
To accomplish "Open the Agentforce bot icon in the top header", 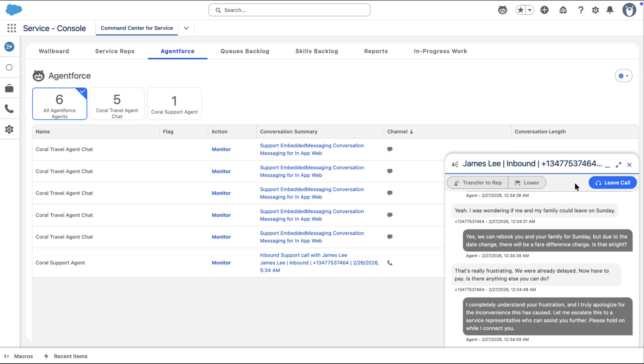I will tap(502, 10).
